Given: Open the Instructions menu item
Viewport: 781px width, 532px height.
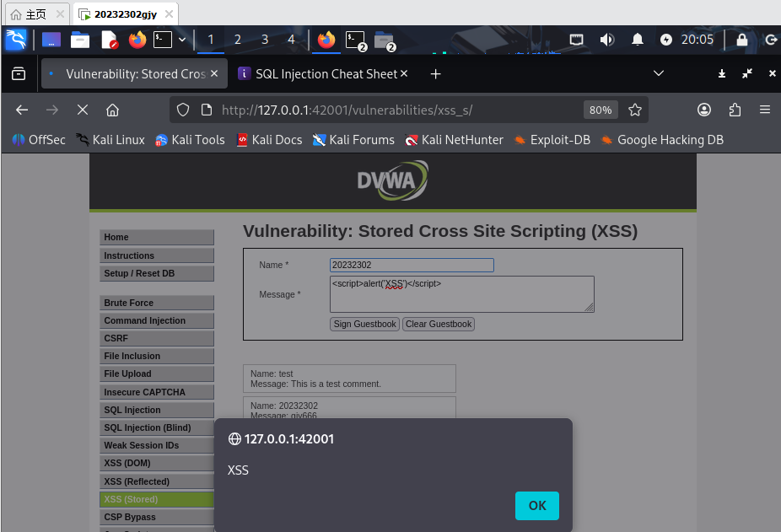Looking at the screenshot, I should coord(156,255).
